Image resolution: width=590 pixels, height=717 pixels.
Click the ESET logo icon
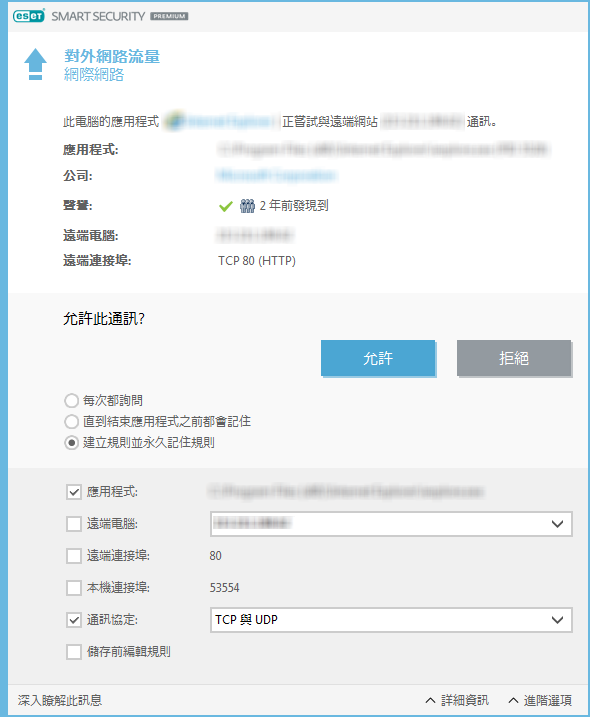(x=29, y=16)
